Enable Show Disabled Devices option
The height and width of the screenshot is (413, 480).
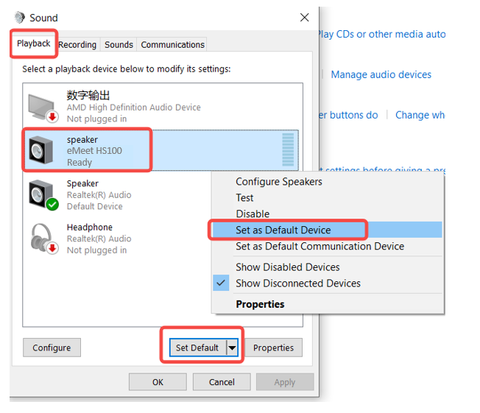click(288, 267)
